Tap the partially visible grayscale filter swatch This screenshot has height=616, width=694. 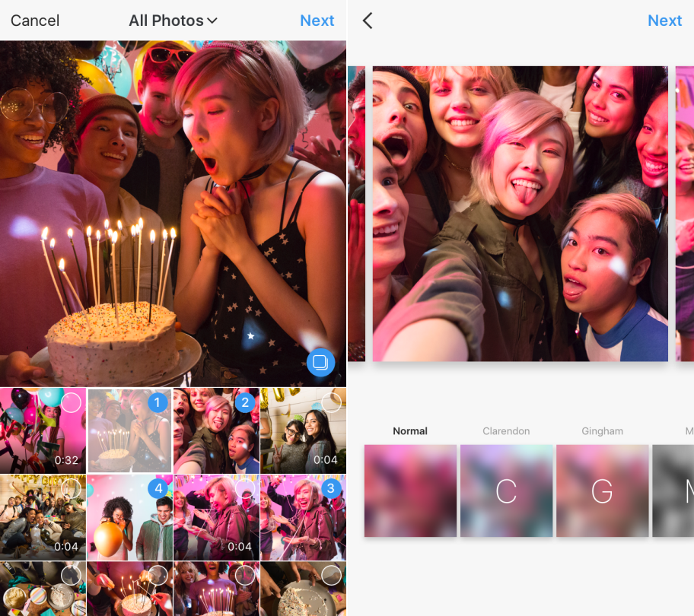(x=673, y=491)
